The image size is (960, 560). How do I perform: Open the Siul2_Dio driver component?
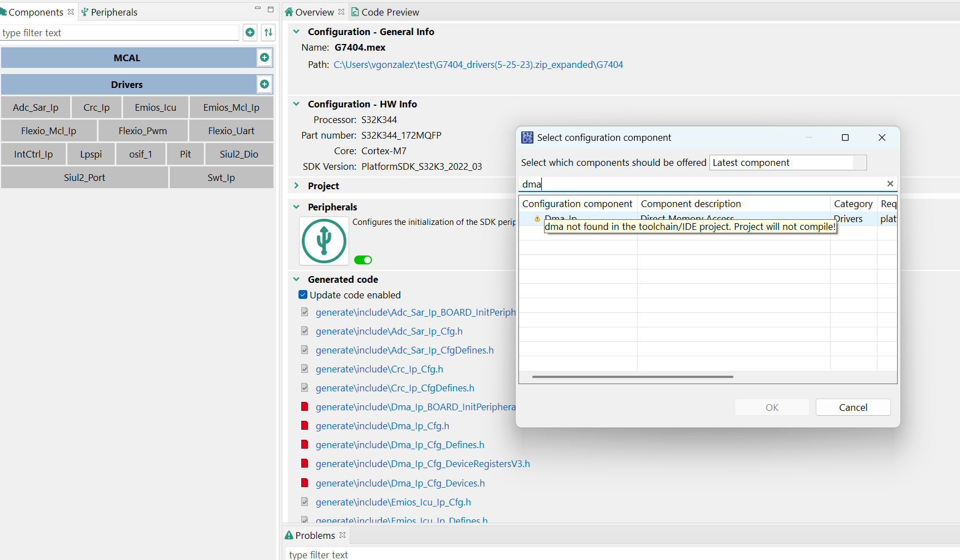239,154
